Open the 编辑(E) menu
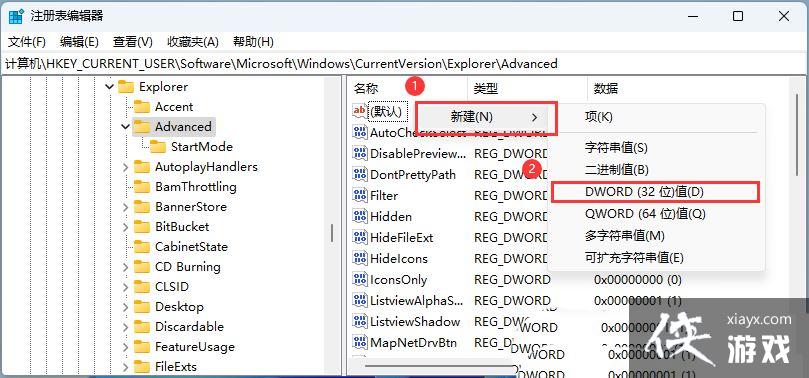Viewport: 809px width, 378px height. 79,42
